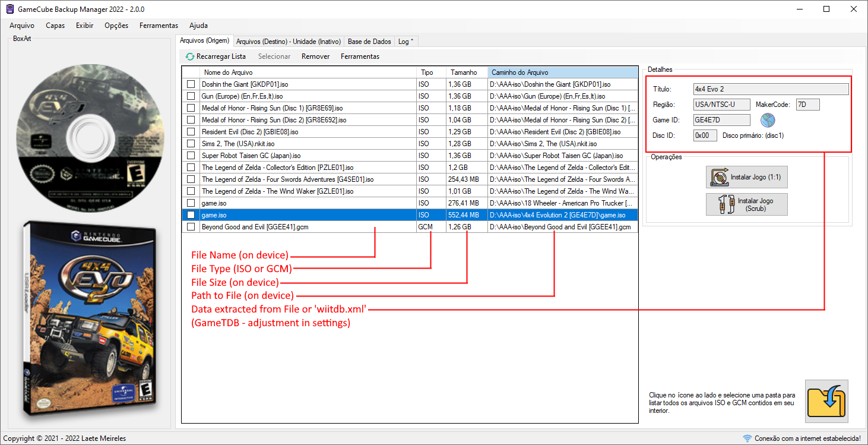
Task: Click the 18 Wheeler file path cell
Action: [x=563, y=203]
